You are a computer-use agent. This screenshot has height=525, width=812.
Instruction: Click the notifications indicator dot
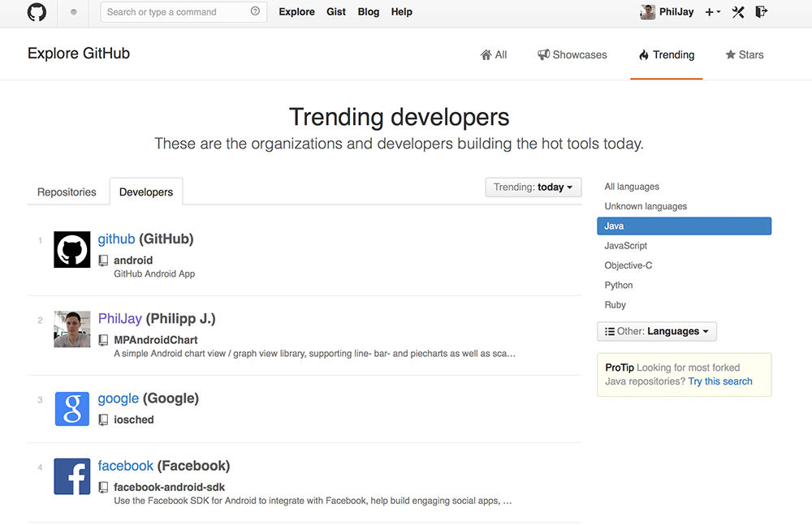(x=74, y=12)
